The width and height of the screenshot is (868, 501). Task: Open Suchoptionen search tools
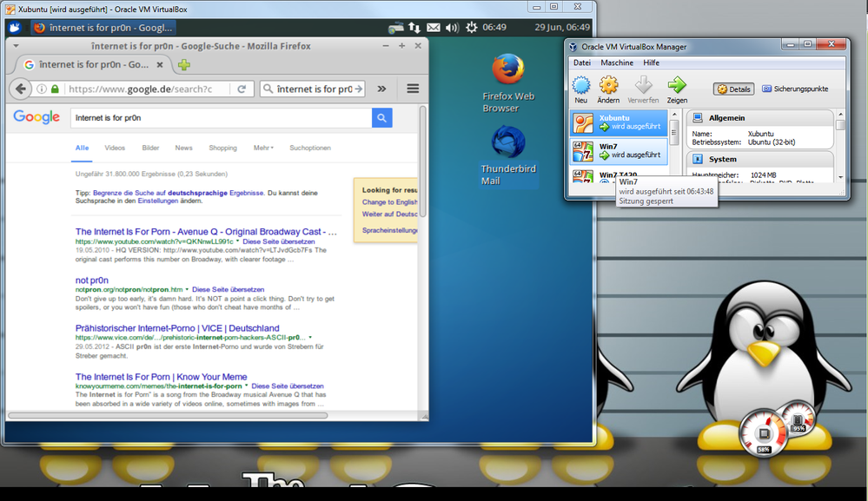pos(310,148)
